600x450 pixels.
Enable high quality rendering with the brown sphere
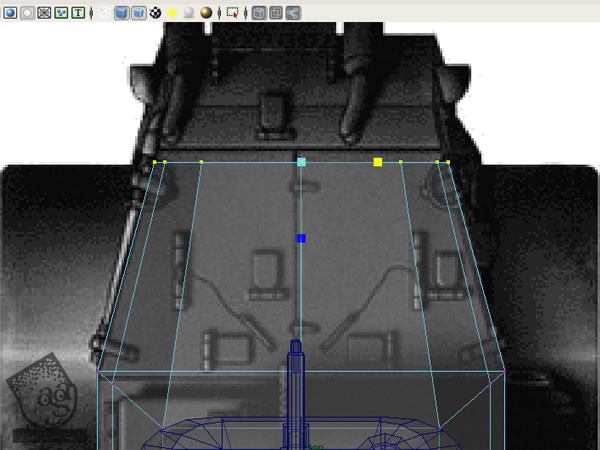pyautogui.click(x=206, y=12)
